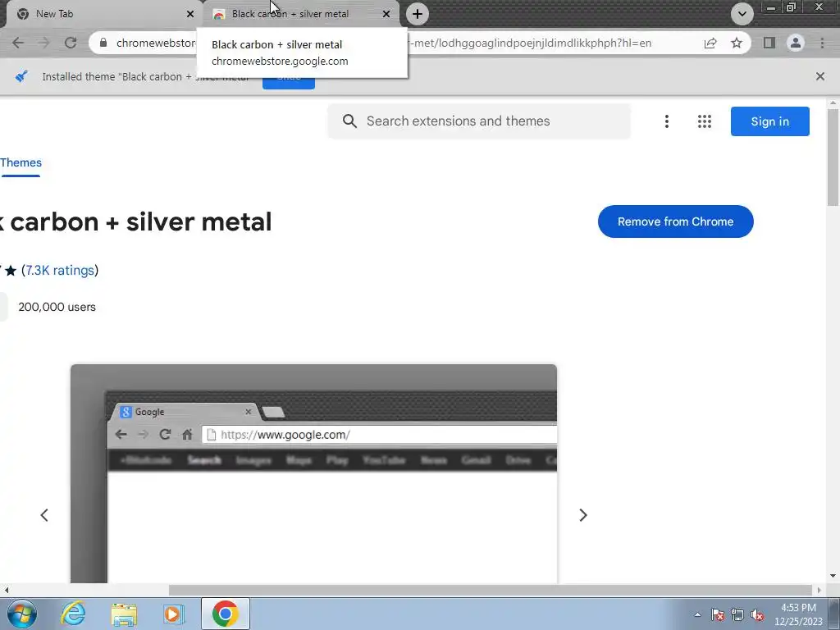Open Chrome three-dot menu
Viewport: 840px width, 630px height.
pos(822,43)
